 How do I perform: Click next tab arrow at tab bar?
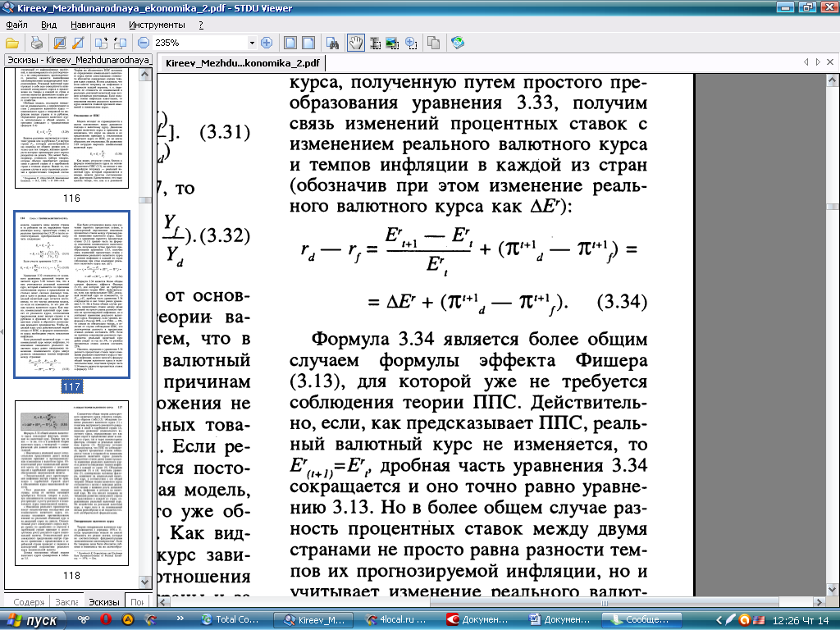click(818, 62)
